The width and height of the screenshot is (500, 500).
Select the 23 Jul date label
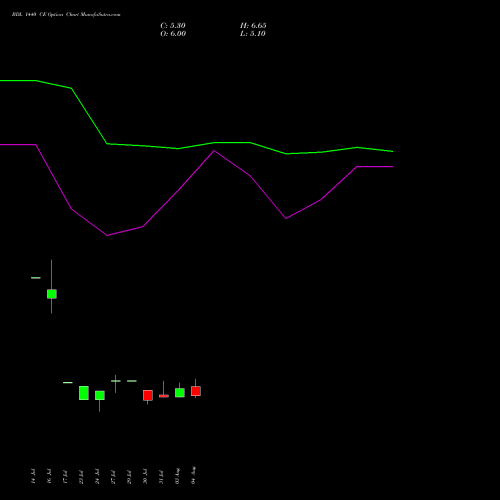pos(81,477)
